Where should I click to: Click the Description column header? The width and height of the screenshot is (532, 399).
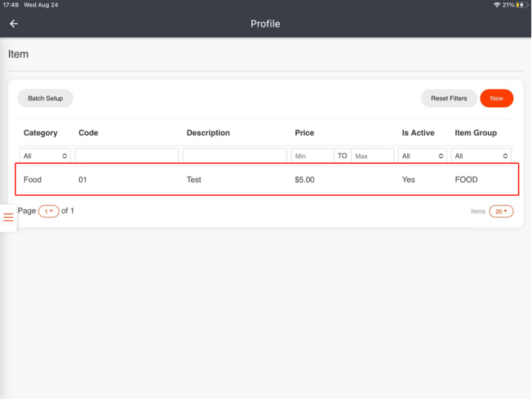pos(208,133)
